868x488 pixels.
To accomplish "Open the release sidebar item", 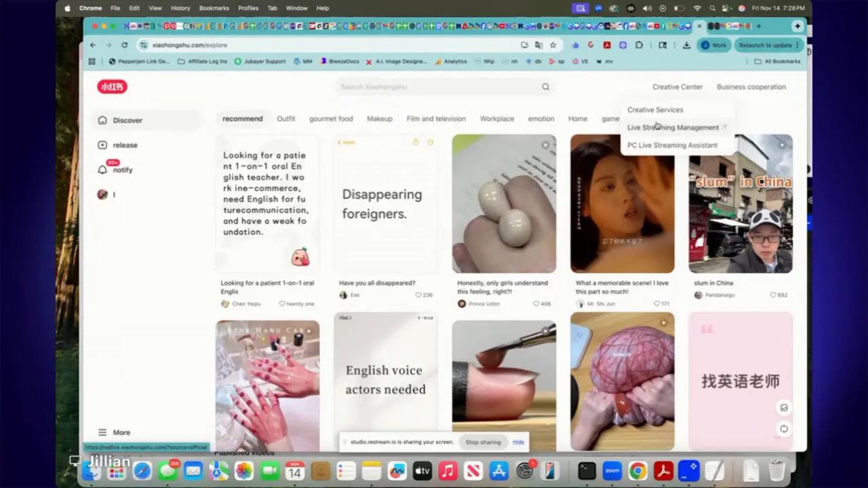I will point(125,144).
